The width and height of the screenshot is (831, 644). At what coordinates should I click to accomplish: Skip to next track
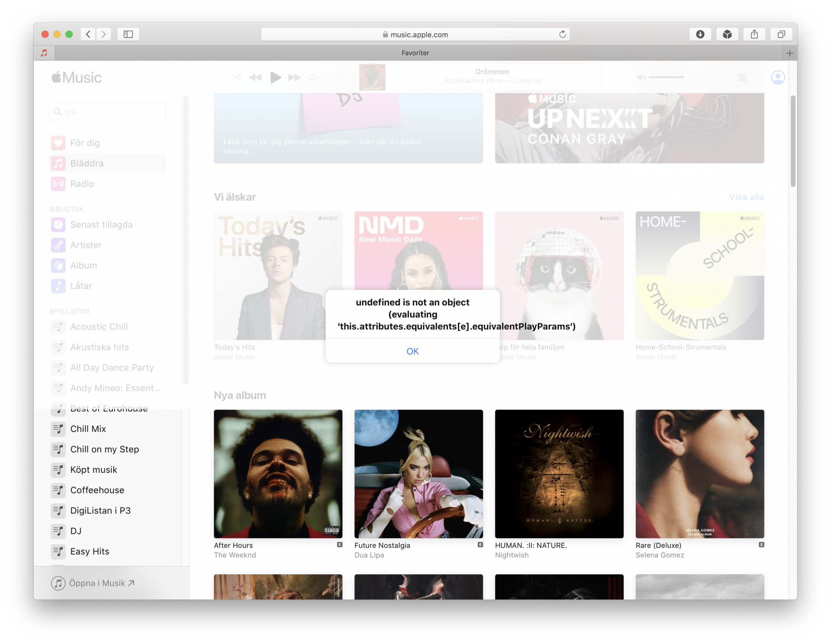(x=294, y=78)
